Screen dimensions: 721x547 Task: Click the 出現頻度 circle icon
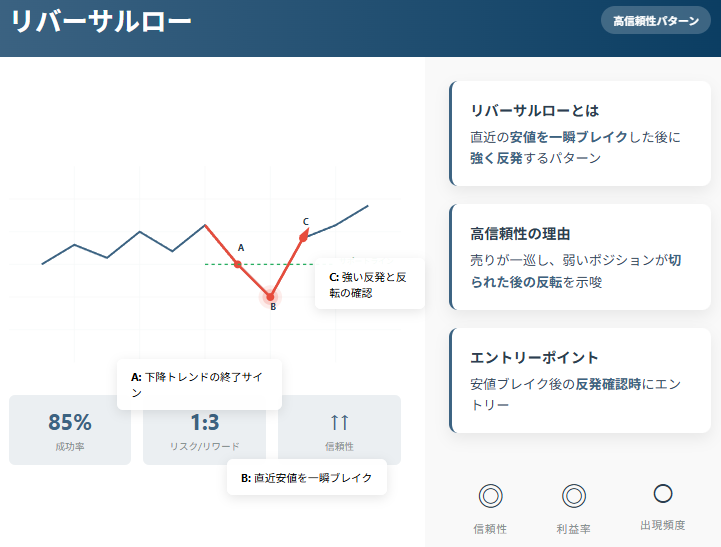click(x=662, y=493)
